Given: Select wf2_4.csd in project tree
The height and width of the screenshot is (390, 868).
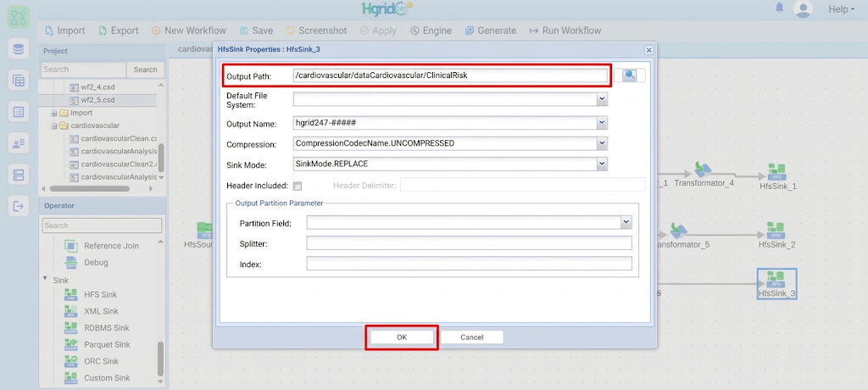Looking at the screenshot, I should [x=97, y=87].
